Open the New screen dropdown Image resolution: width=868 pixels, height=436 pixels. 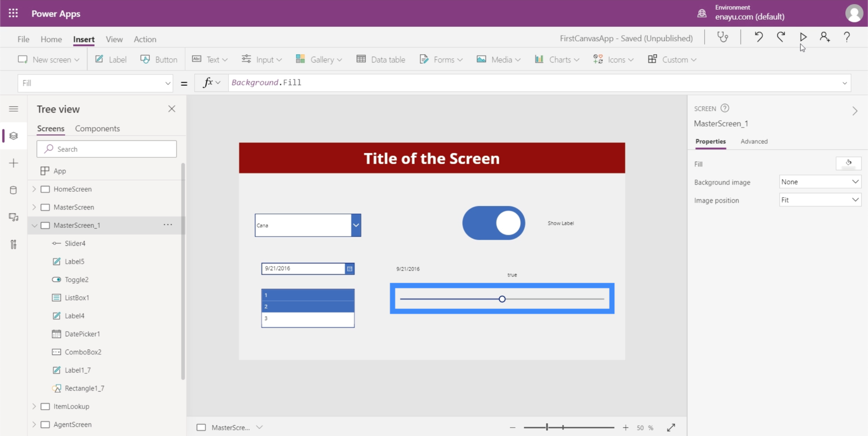49,59
